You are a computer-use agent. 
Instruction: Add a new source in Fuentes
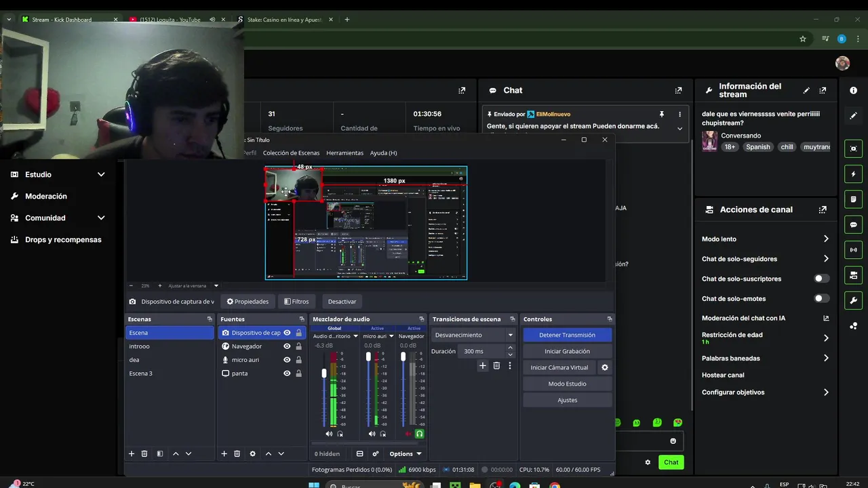(x=224, y=453)
